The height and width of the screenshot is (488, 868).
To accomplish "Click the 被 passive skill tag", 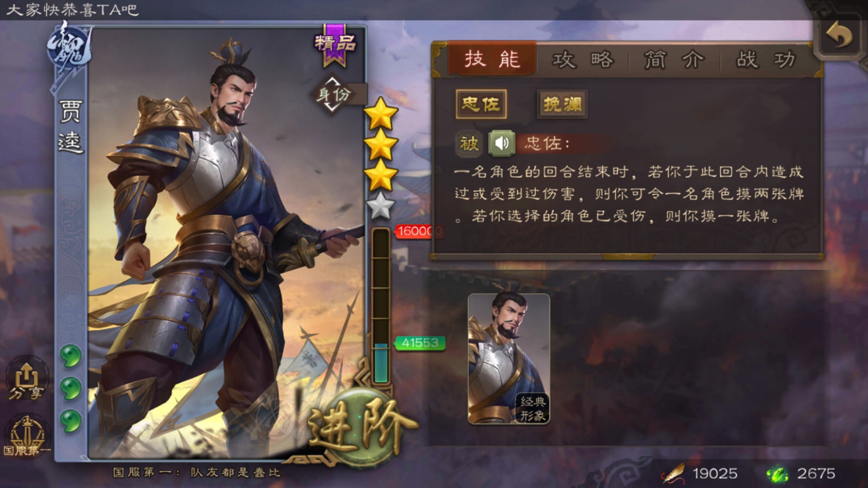I will 469,144.
